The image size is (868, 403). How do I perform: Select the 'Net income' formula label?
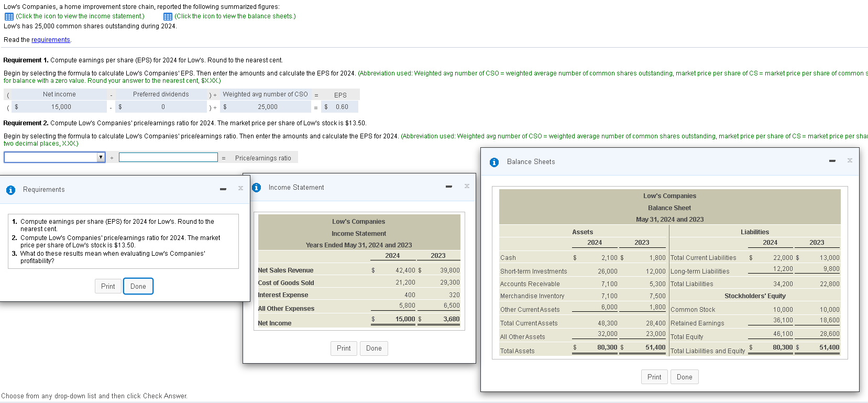(59, 94)
